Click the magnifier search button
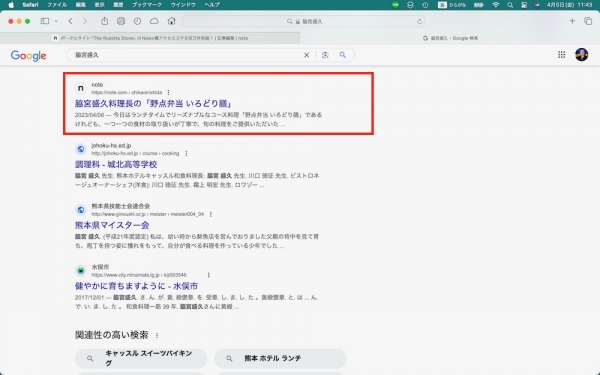This screenshot has height=375, width=600. click(343, 55)
